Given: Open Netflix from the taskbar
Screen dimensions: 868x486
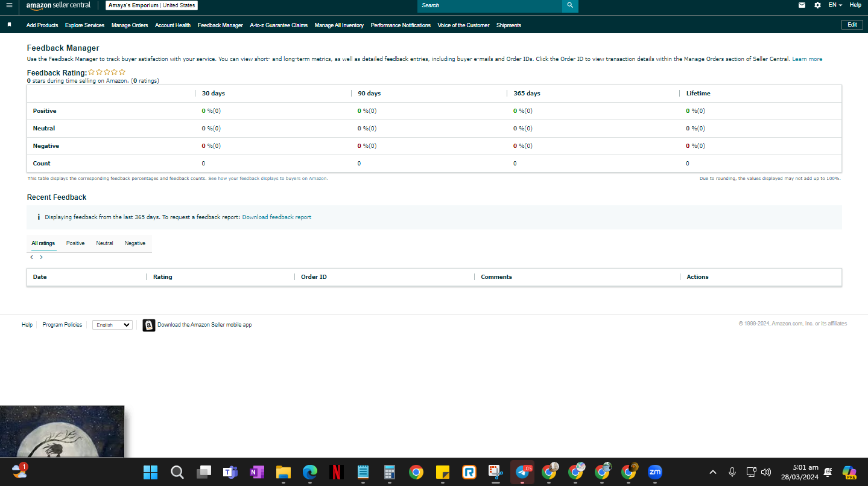Looking at the screenshot, I should [337, 472].
